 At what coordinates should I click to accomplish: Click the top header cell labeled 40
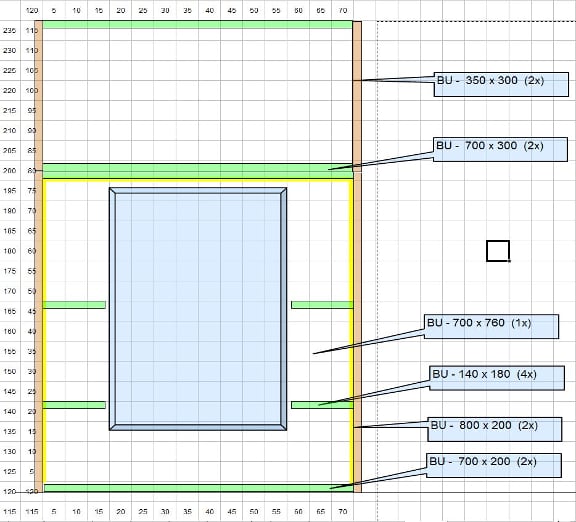point(209,11)
